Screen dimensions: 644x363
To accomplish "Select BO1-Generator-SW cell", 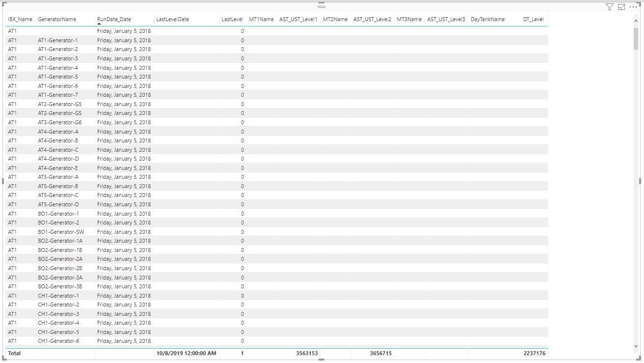I will coord(61,232).
